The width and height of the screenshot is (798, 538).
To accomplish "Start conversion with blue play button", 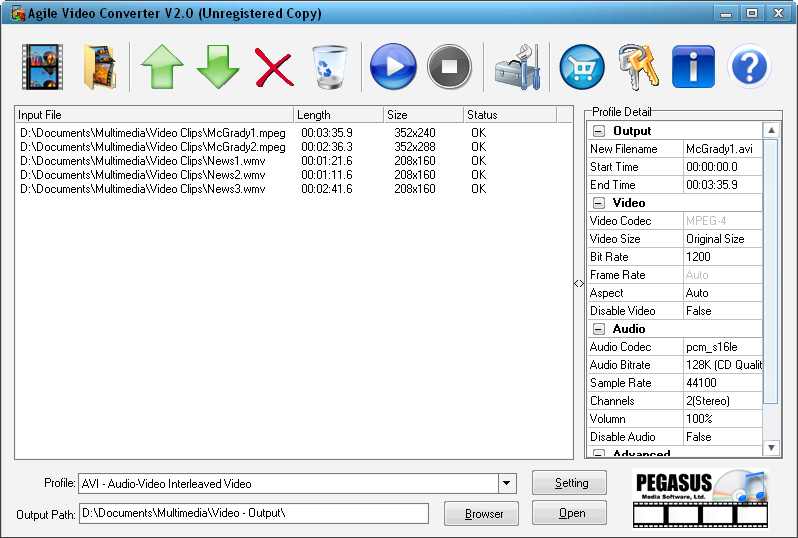I will tap(393, 67).
